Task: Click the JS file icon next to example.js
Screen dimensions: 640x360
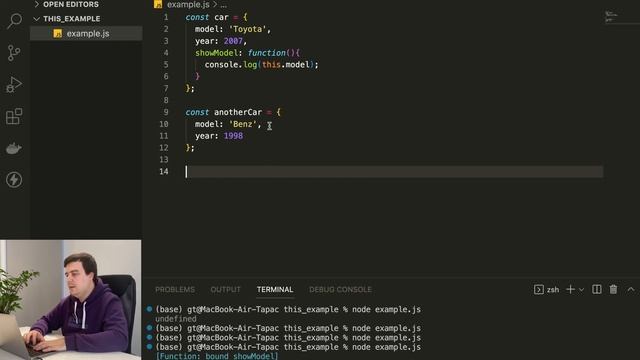Action: pyautogui.click(x=58, y=33)
